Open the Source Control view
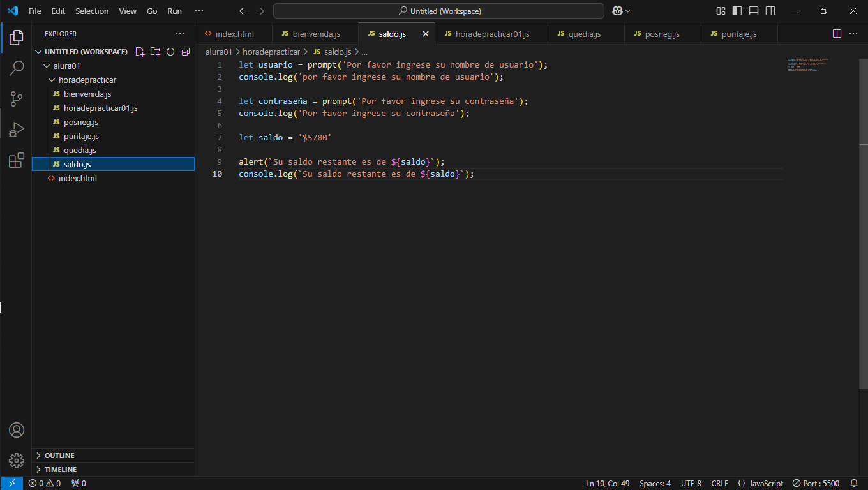The width and height of the screenshot is (868, 490). click(x=17, y=99)
